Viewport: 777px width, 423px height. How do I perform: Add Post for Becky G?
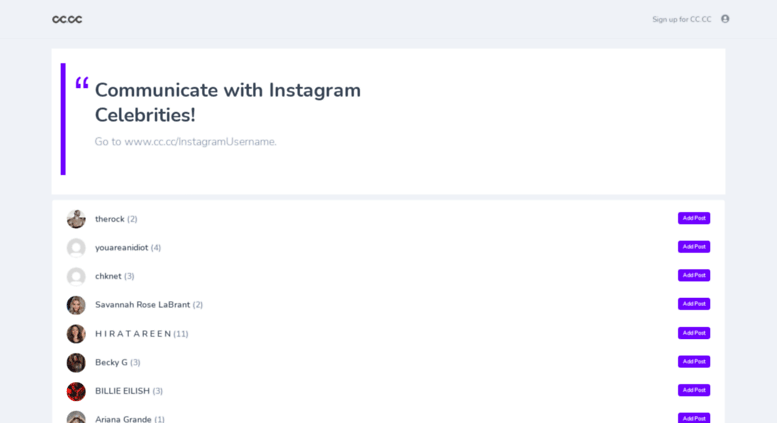694,362
